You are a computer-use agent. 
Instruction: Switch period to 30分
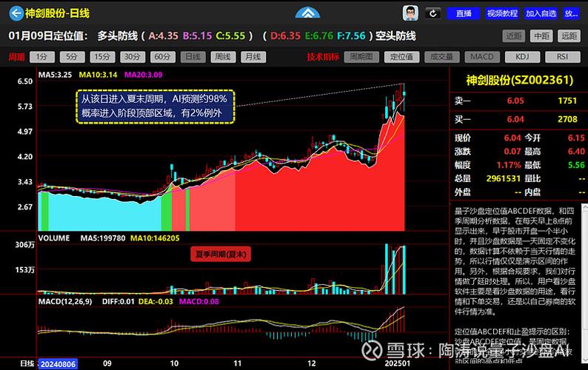tap(133, 57)
